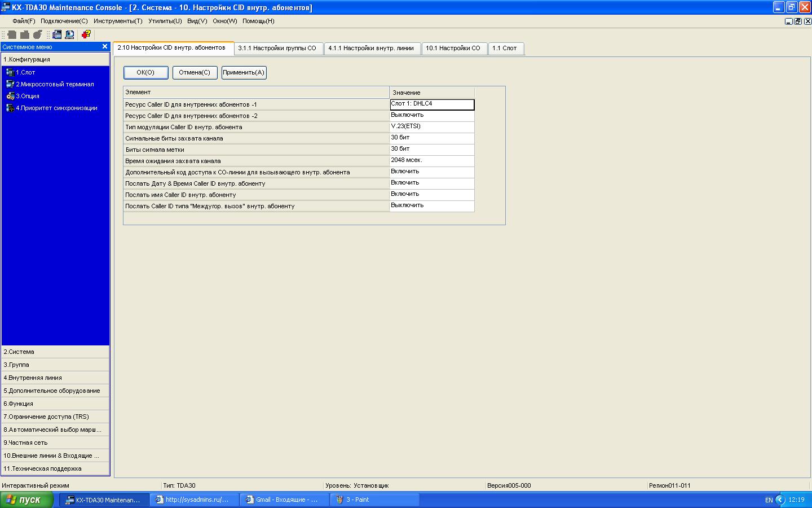Click status bar text 'Интерактивный режим'
Screen dimensions: 812x508
(x=36, y=485)
